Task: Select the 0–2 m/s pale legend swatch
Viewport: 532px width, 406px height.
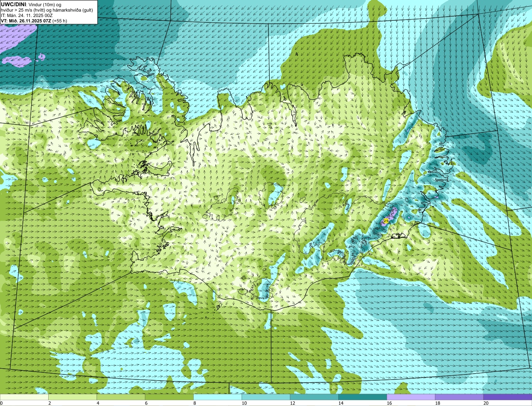Action: point(25,397)
